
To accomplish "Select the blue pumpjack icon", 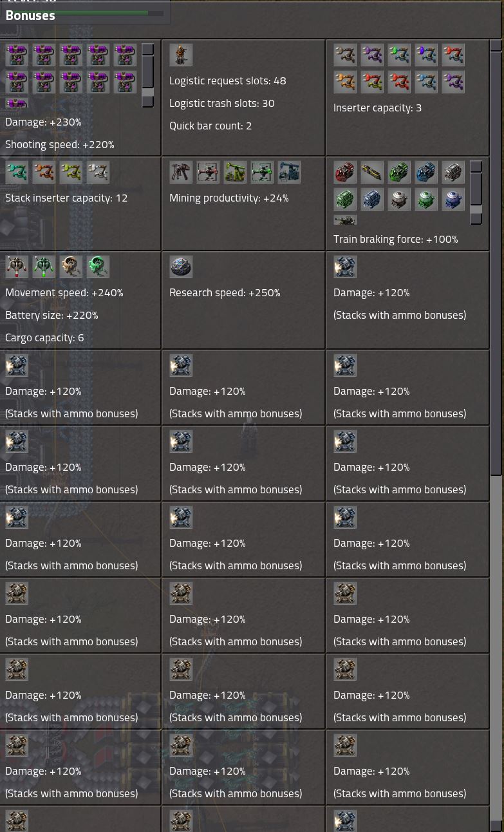I will click(x=289, y=173).
